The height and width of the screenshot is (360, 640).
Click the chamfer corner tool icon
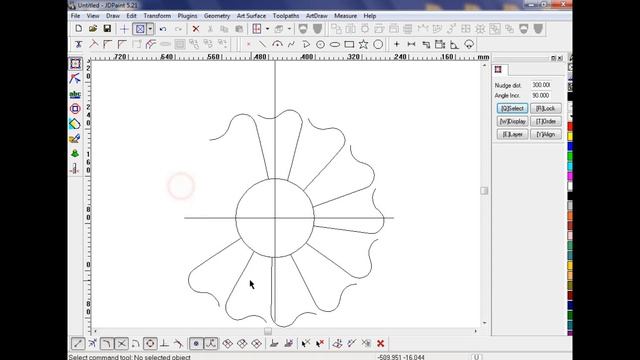122,44
